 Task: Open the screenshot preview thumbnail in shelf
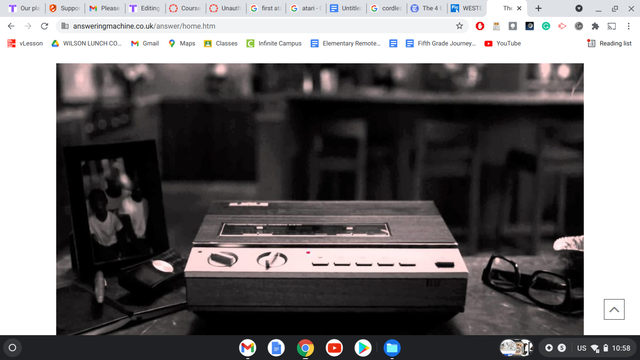[x=516, y=348]
